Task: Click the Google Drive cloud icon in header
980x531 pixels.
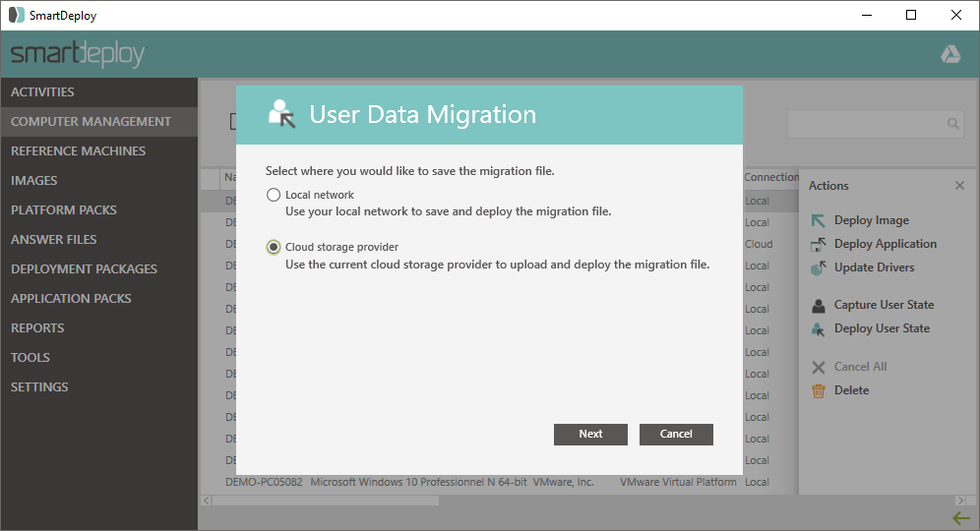Action: (950, 54)
